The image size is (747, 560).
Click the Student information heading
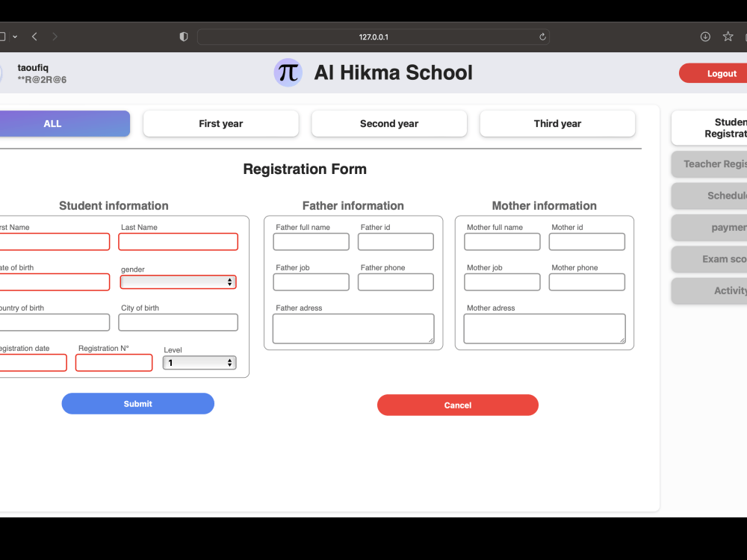pos(114,206)
